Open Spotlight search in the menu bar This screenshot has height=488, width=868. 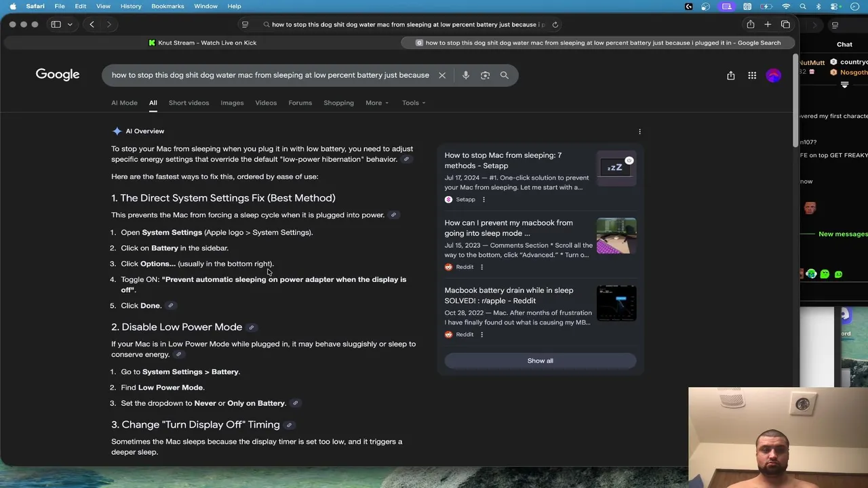(x=803, y=6)
